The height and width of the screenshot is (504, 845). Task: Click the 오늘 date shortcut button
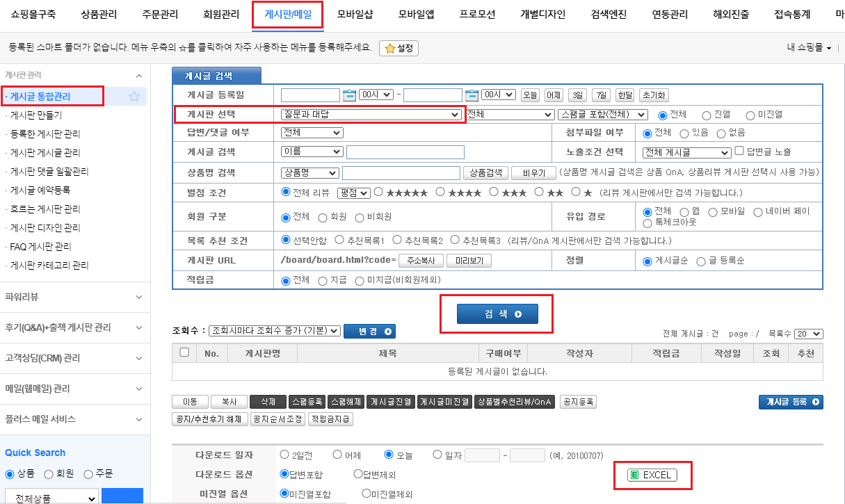pyautogui.click(x=531, y=95)
